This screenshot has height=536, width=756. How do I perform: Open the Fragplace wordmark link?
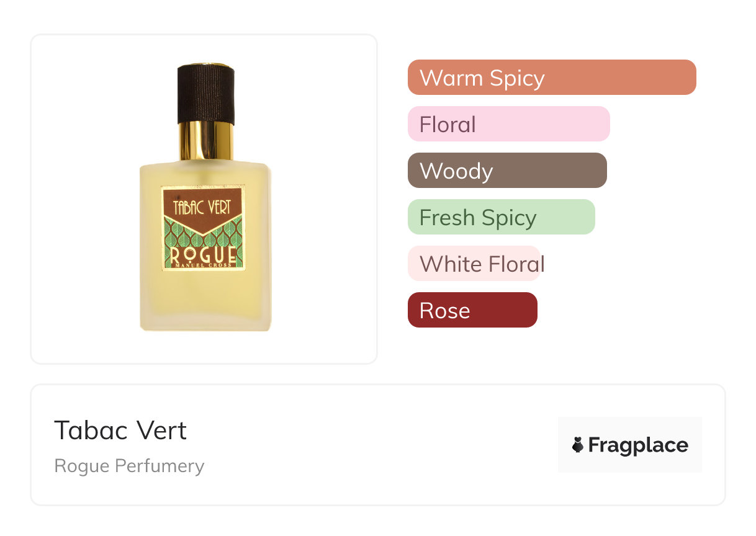click(x=637, y=445)
